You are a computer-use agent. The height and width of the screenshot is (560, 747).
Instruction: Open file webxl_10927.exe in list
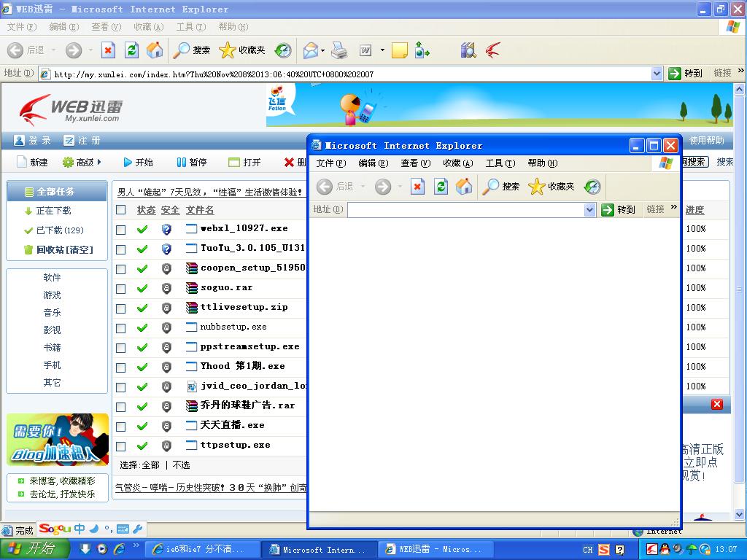tap(244, 228)
